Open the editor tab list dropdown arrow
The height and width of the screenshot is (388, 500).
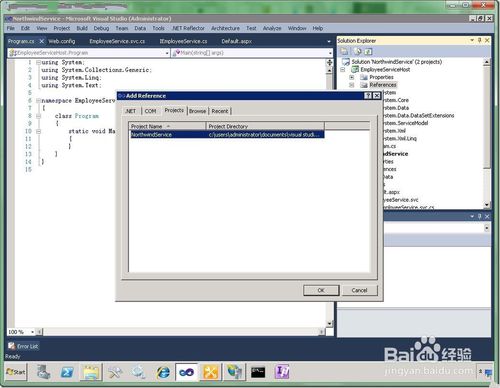pyautogui.click(x=329, y=42)
